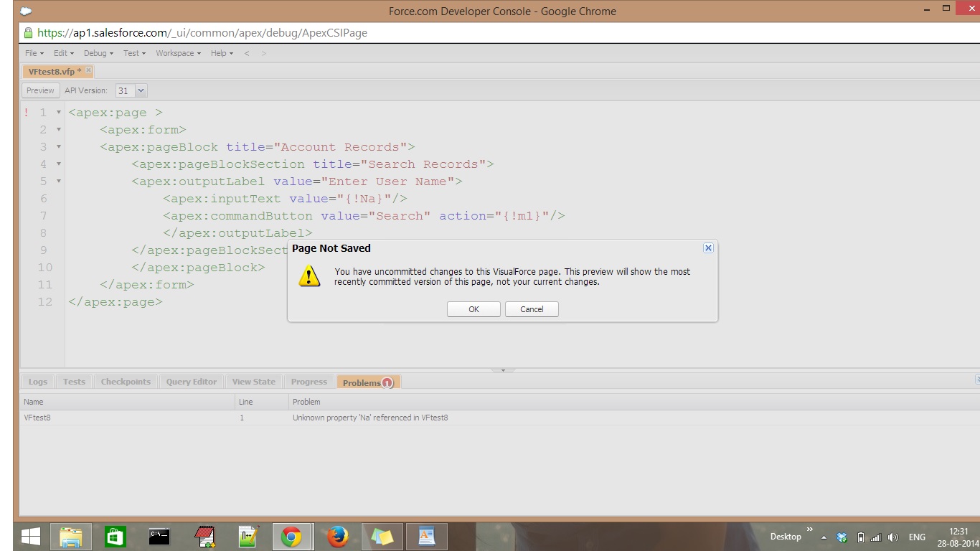This screenshot has width=980, height=551.
Task: Open the Windows Store taskbar icon
Action: (115, 537)
